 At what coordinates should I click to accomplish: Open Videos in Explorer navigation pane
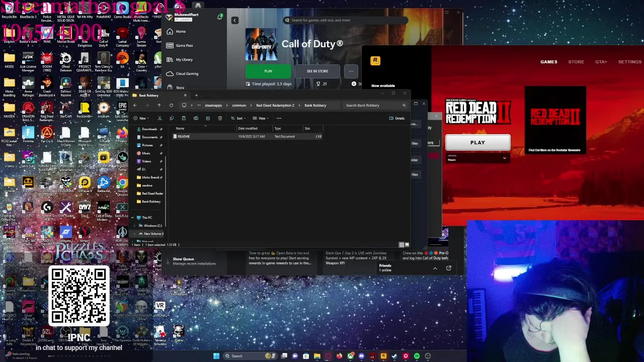tap(146, 161)
